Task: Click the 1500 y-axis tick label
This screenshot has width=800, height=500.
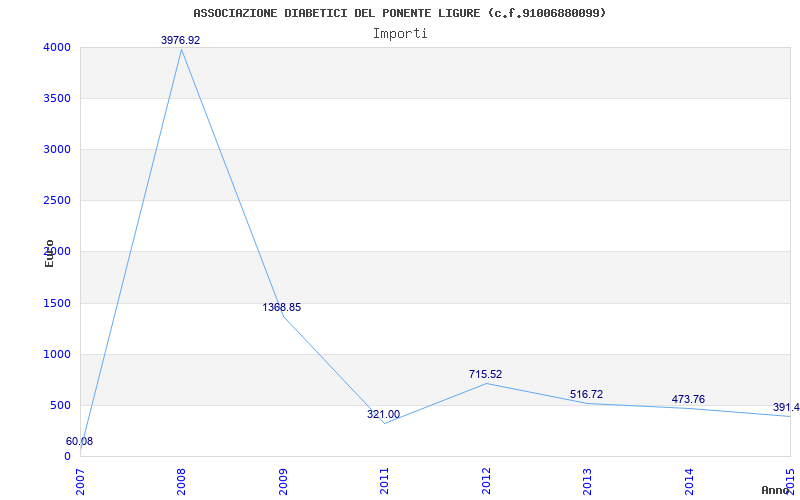Action: [55, 304]
